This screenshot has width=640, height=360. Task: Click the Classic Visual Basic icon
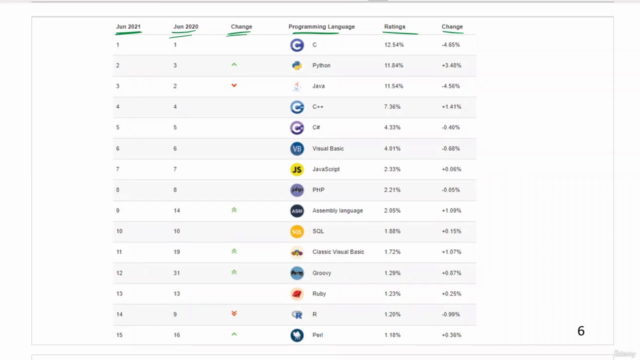[x=297, y=252]
